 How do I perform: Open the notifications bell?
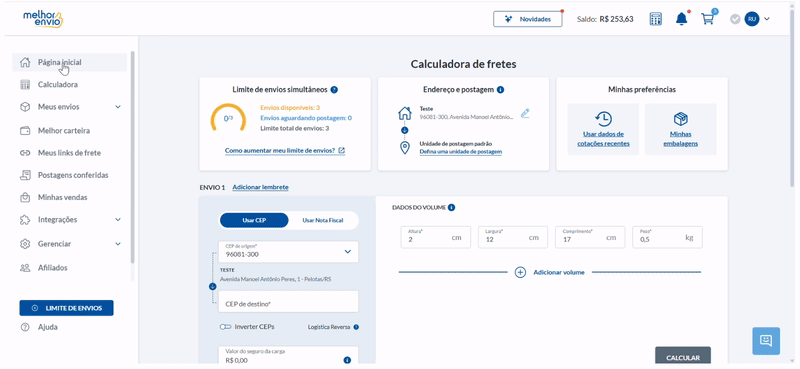pos(681,19)
